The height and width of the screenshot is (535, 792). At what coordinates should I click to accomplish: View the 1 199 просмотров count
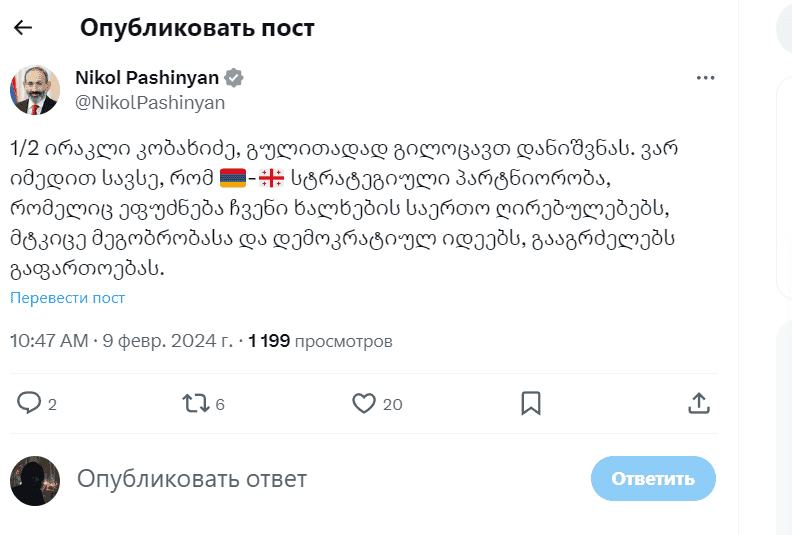(320, 341)
